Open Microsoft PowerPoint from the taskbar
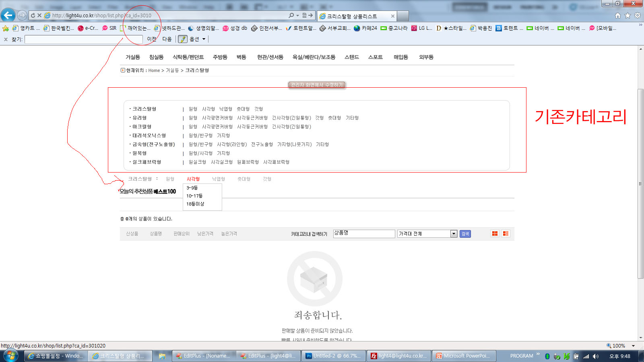This screenshot has height=362, width=644. [x=463, y=356]
